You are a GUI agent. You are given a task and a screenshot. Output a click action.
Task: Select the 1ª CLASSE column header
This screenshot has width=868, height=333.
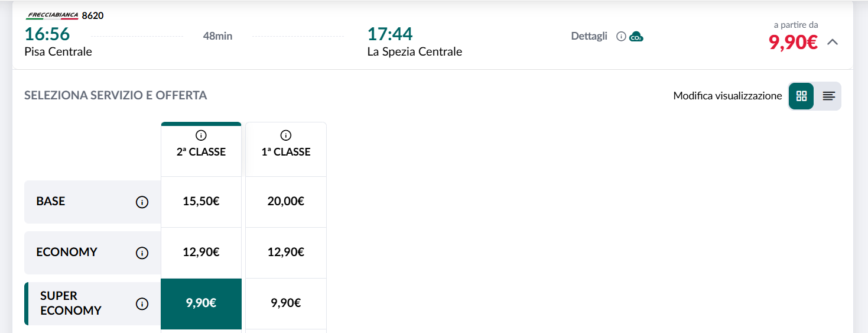286,150
